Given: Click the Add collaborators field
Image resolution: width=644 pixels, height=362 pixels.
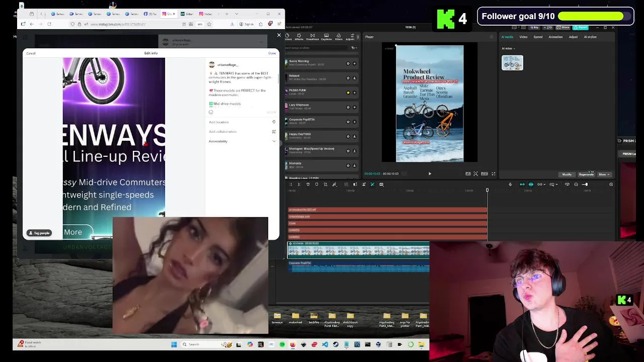Looking at the screenshot, I should click(x=242, y=132).
